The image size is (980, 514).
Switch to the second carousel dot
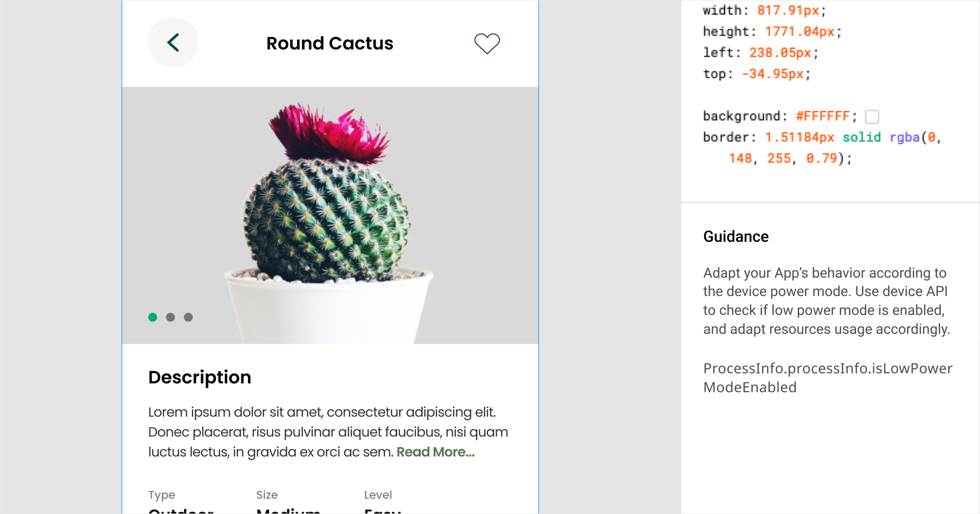(x=170, y=317)
